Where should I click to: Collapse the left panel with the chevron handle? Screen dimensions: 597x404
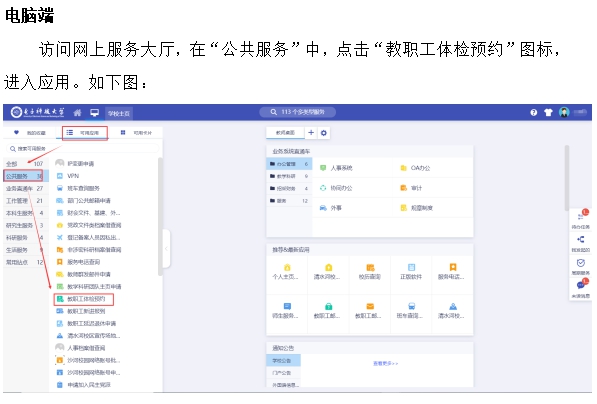(x=166, y=249)
